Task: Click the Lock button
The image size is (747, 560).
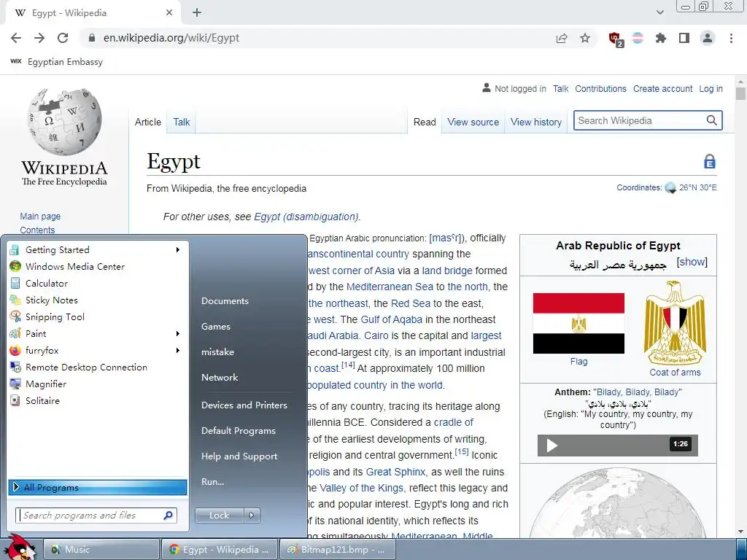Action: pos(219,516)
